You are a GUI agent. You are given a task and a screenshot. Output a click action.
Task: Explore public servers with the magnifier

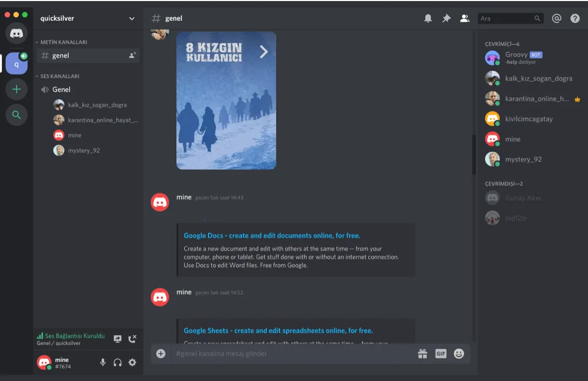coord(16,115)
